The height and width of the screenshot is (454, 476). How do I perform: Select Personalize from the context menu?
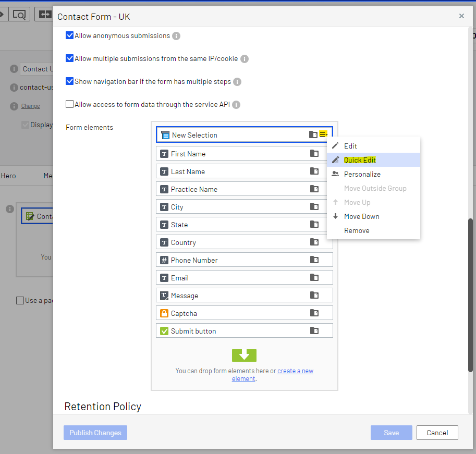coord(363,174)
